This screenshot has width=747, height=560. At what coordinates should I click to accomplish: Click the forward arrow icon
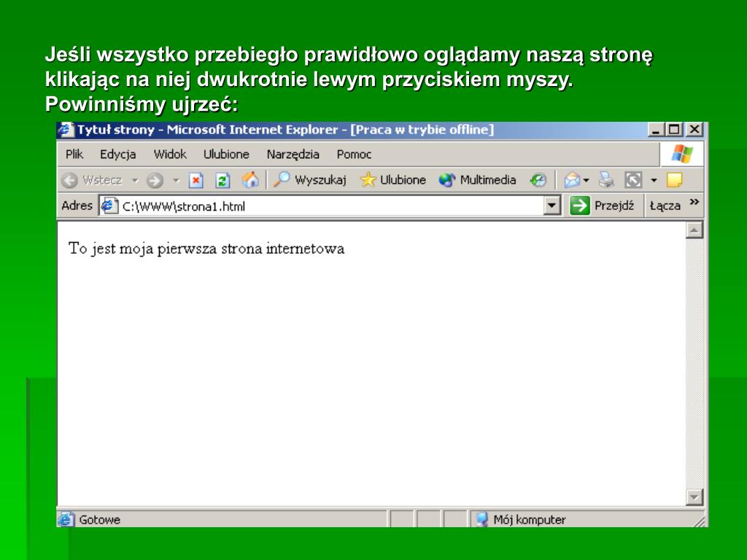click(x=155, y=180)
